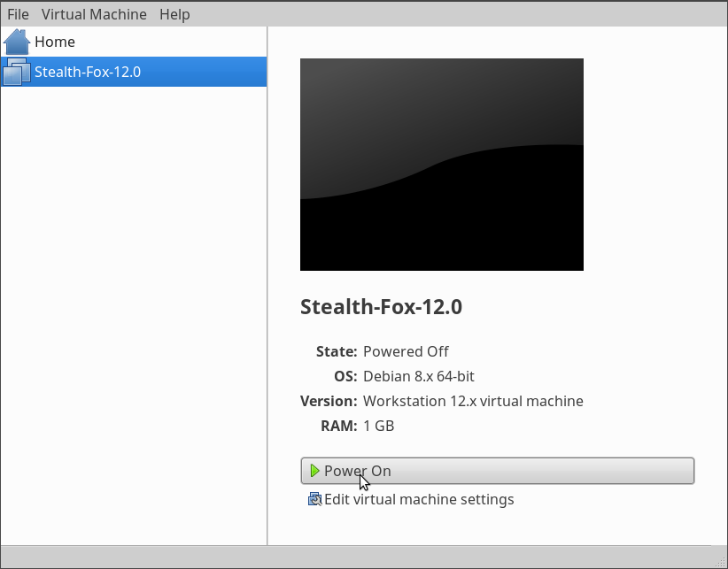Open Edit virtual machine settings link

coord(419,499)
